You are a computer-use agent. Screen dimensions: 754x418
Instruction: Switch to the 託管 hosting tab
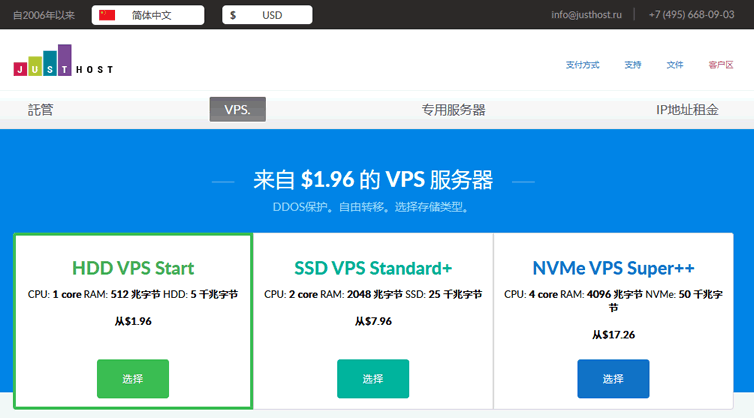tap(40, 110)
